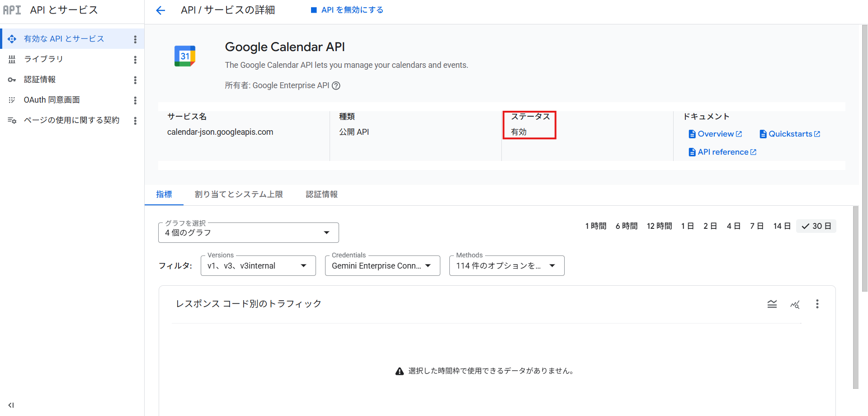Click the back arrow icon
Image resolution: width=868 pixels, height=416 pixels.
coord(160,10)
